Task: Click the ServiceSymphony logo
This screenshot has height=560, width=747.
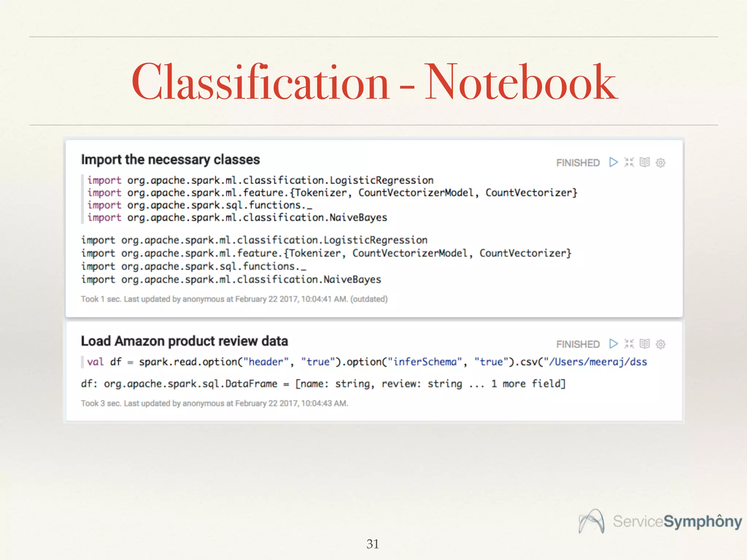Action: pos(660,521)
